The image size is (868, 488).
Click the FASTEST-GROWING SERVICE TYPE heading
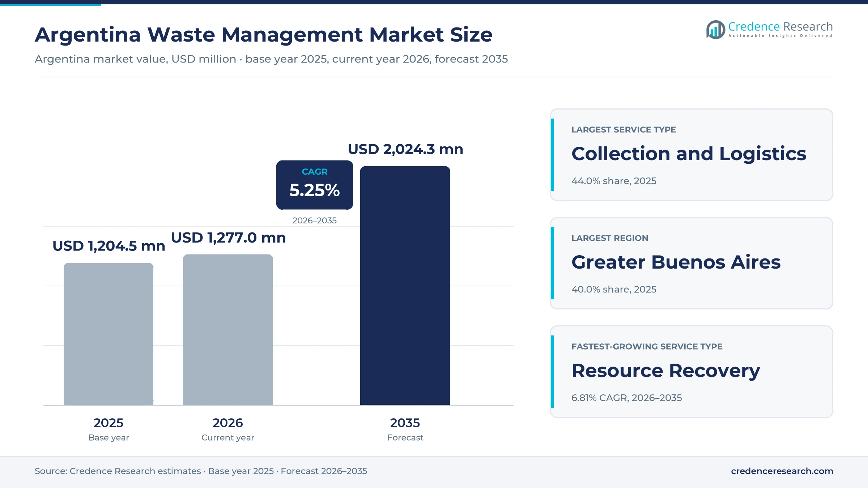(647, 347)
